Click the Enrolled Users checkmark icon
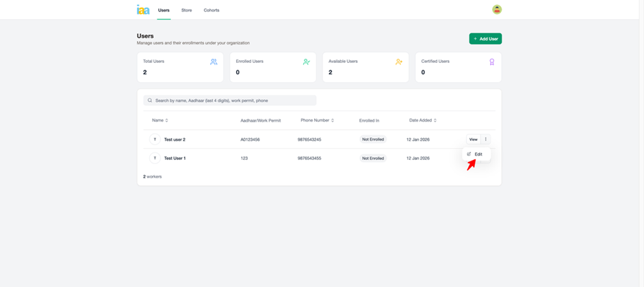This screenshot has width=644, height=287. point(306,61)
